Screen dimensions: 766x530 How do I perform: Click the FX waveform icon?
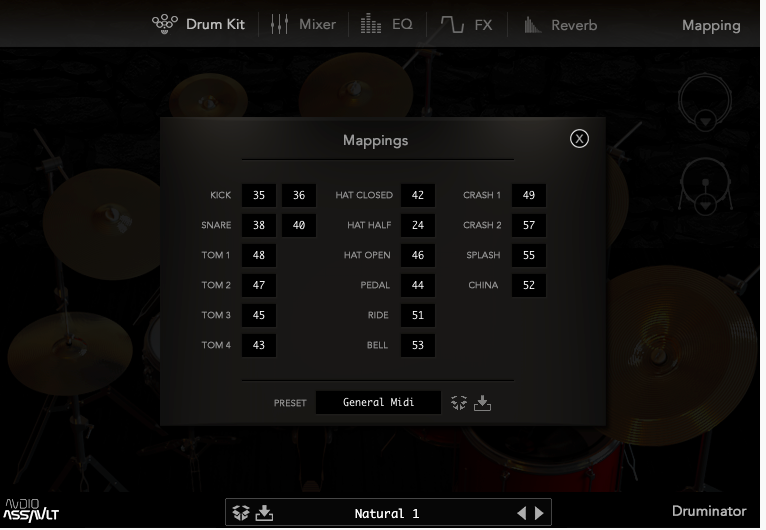(x=452, y=24)
